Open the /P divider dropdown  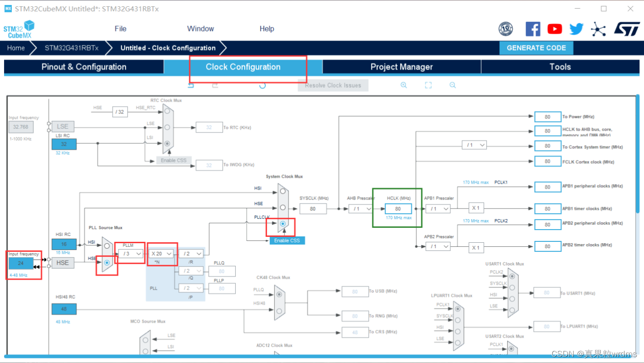click(191, 288)
